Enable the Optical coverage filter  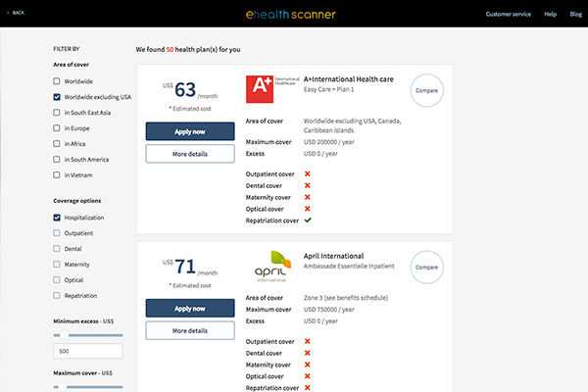57,280
